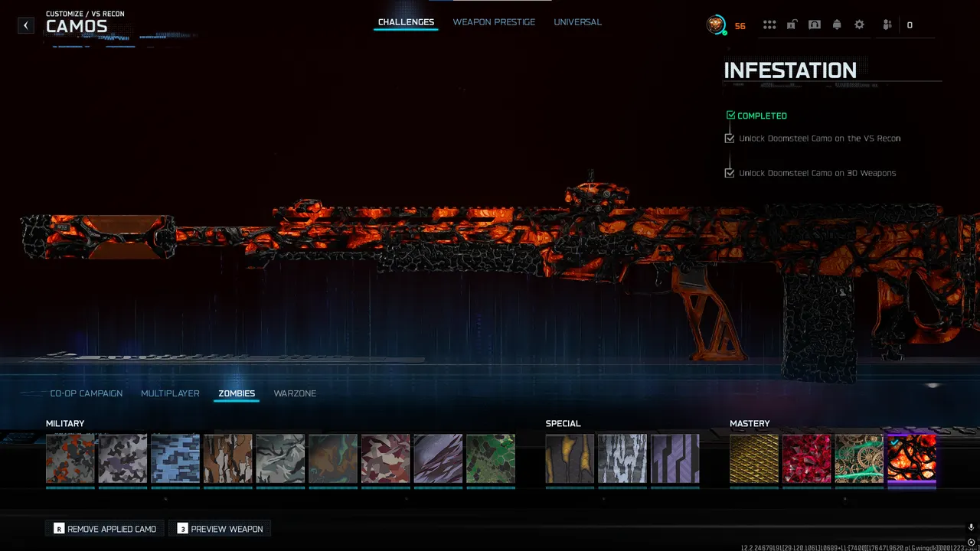The image size is (980, 551).
Task: Select the red crystal Mastery camo
Action: [807, 459]
